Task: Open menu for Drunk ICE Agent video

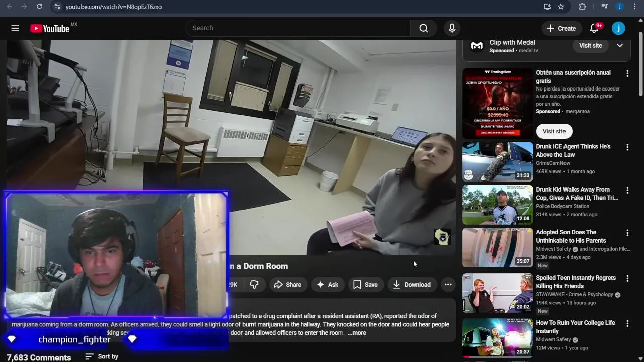Action: point(627,147)
